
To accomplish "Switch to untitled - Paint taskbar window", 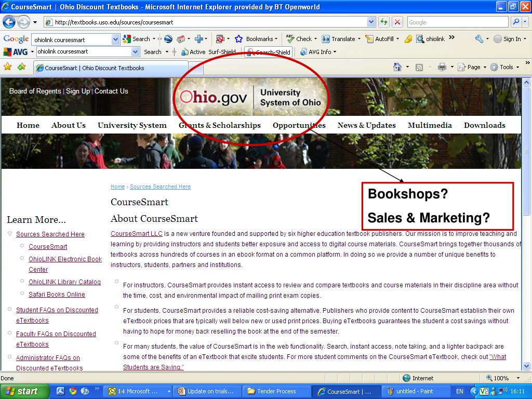I will (x=415, y=391).
